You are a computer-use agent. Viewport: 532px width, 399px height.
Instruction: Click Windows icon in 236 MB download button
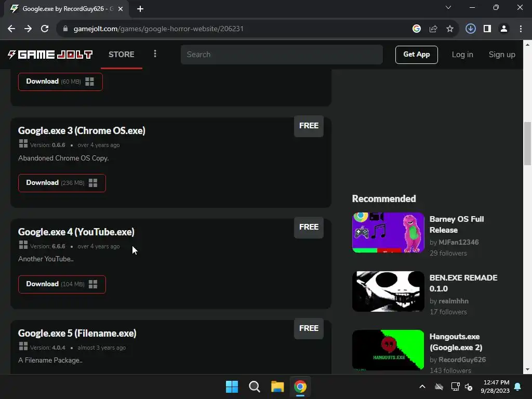(93, 183)
